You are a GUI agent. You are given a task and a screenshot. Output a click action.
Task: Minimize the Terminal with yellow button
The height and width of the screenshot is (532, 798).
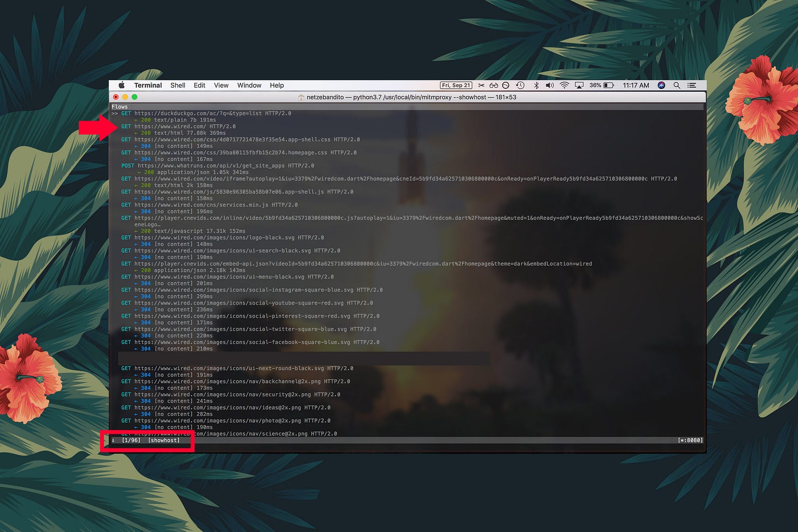point(125,97)
